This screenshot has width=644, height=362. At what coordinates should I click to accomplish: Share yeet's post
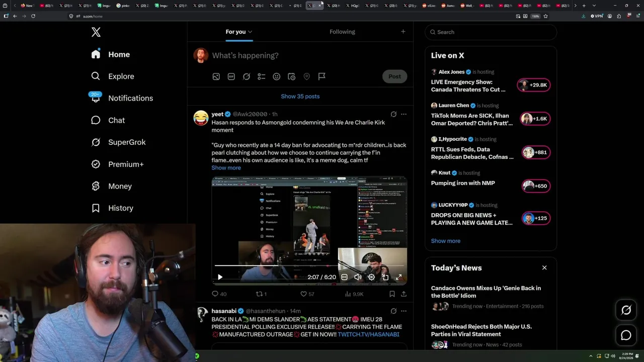[404, 294]
